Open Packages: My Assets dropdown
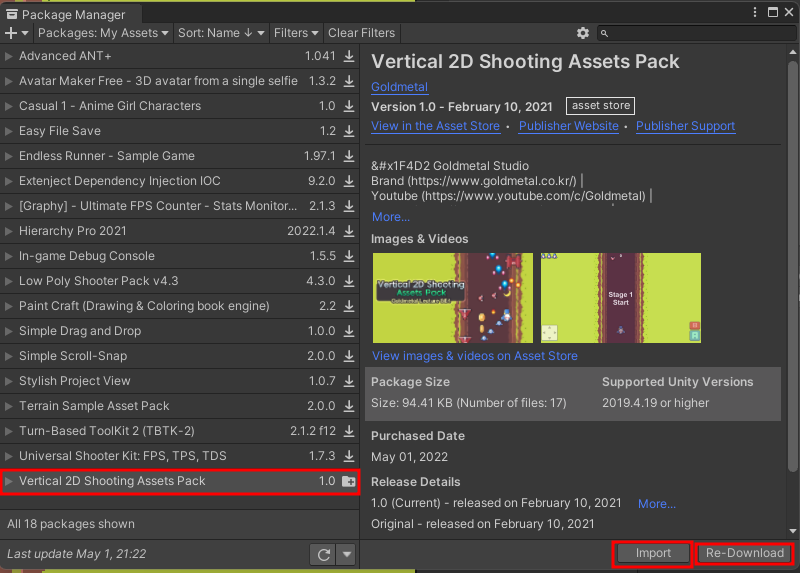 pyautogui.click(x=103, y=33)
